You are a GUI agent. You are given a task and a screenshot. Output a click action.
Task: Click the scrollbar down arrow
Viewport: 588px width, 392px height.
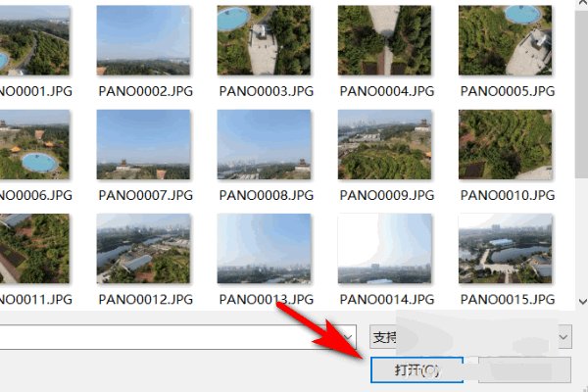click(x=582, y=301)
